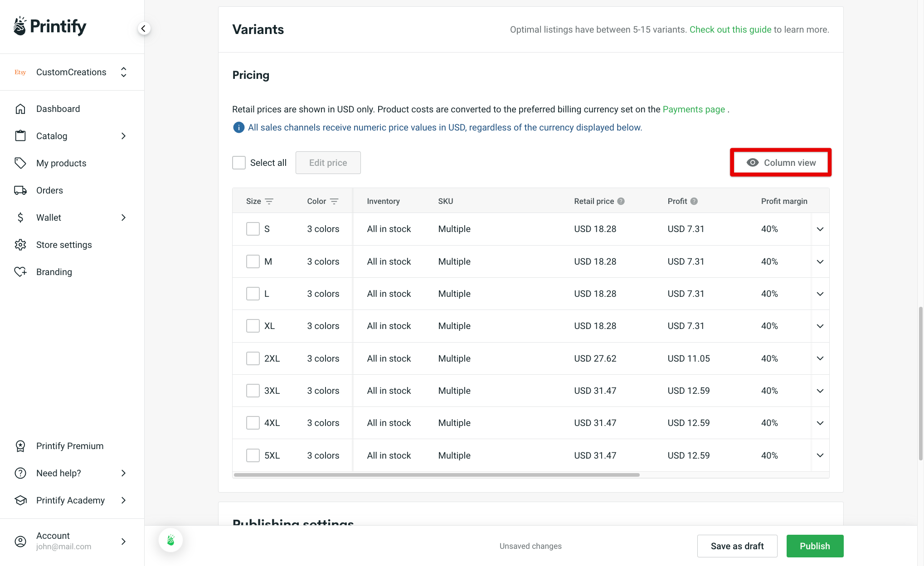Click the Orders truck icon
Viewport: 924px width, 566px height.
pos(20,190)
